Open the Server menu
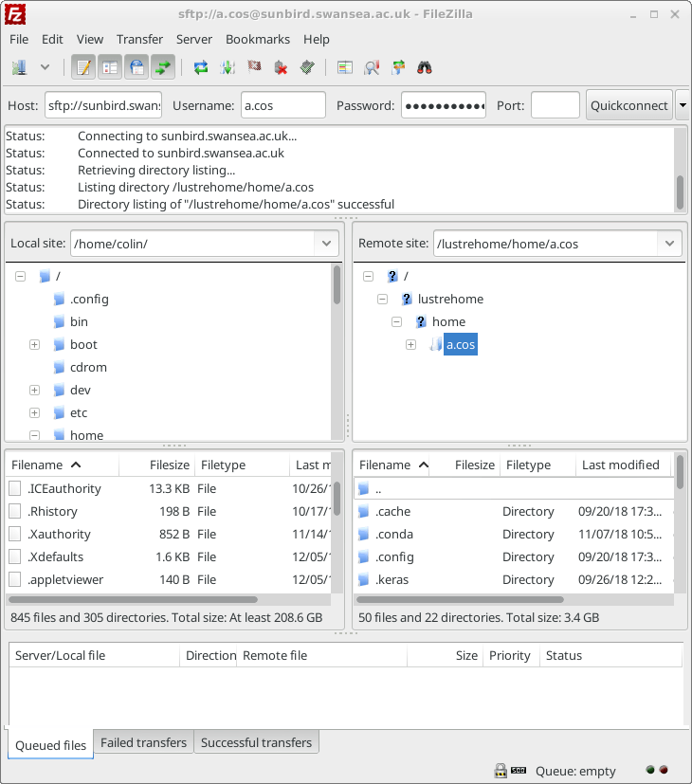The width and height of the screenshot is (692, 784). (194, 39)
